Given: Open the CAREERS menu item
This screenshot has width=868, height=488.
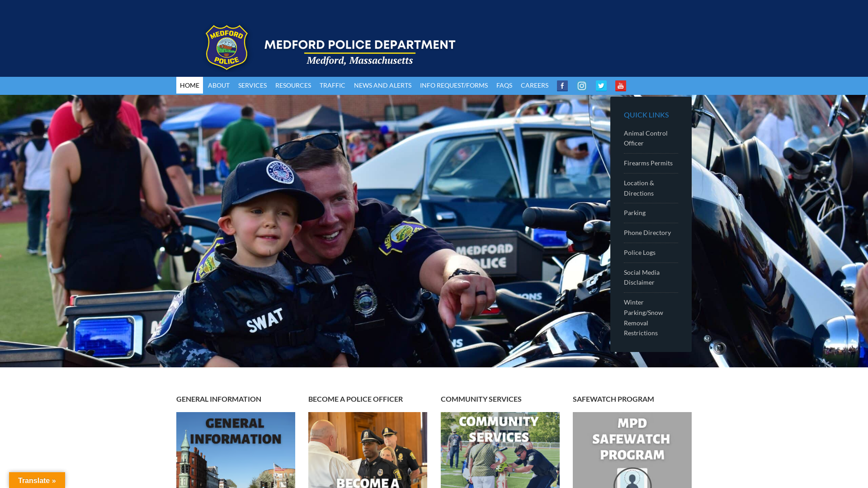Looking at the screenshot, I should click(x=534, y=85).
